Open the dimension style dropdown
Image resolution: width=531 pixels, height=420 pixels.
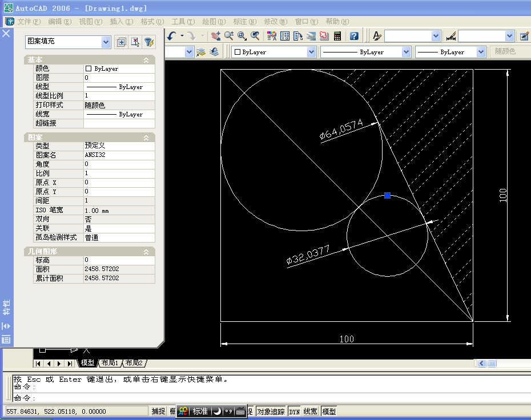[509, 35]
